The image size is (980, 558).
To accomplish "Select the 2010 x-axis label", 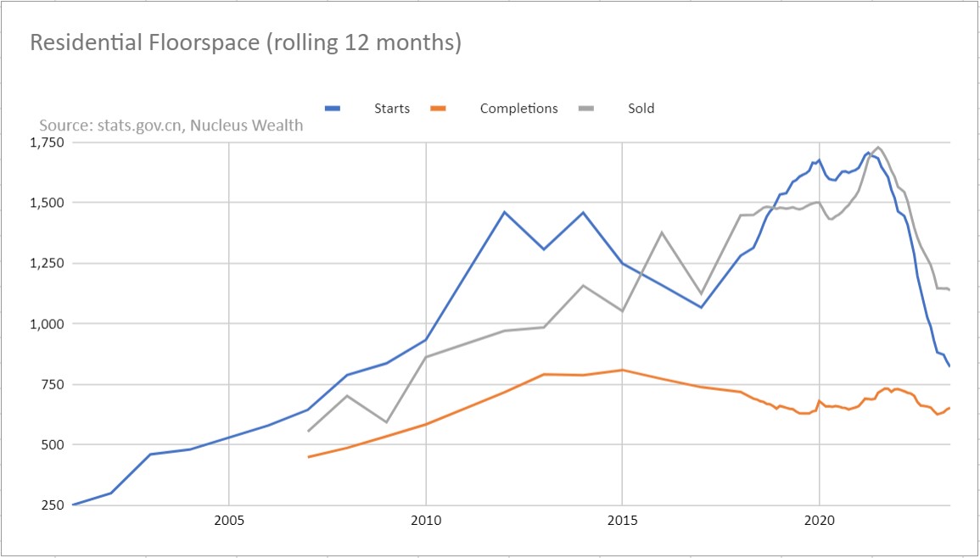I will [x=426, y=520].
